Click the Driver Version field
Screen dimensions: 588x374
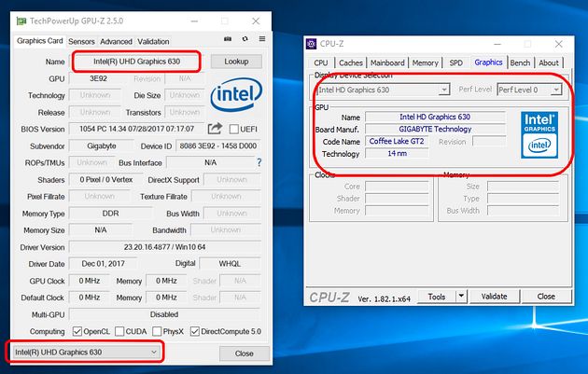tap(165, 247)
